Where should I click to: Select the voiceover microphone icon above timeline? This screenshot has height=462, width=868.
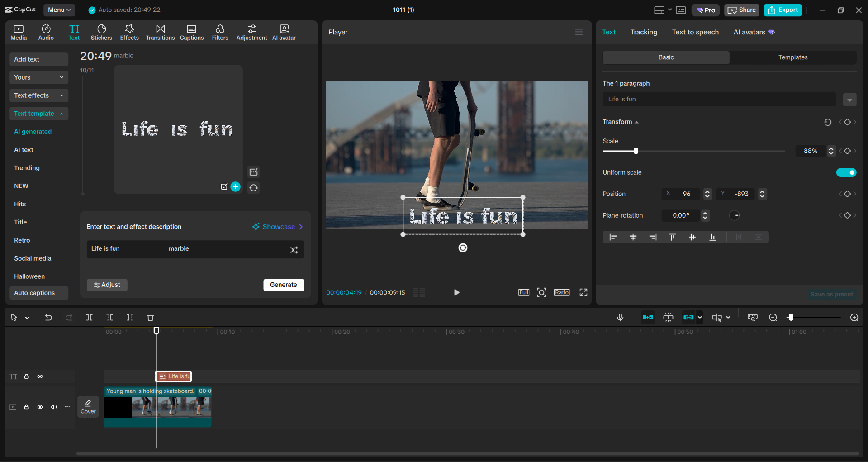[620, 317]
